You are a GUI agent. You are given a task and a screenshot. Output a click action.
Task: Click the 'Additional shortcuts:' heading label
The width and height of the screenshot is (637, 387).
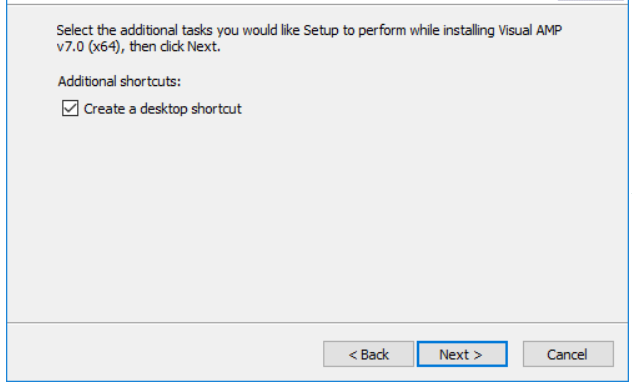point(119,81)
